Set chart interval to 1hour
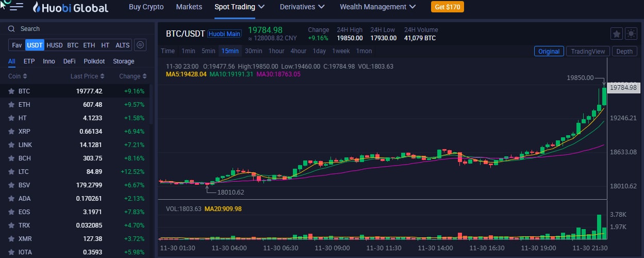Screen dimensions: 644x258 276,51
